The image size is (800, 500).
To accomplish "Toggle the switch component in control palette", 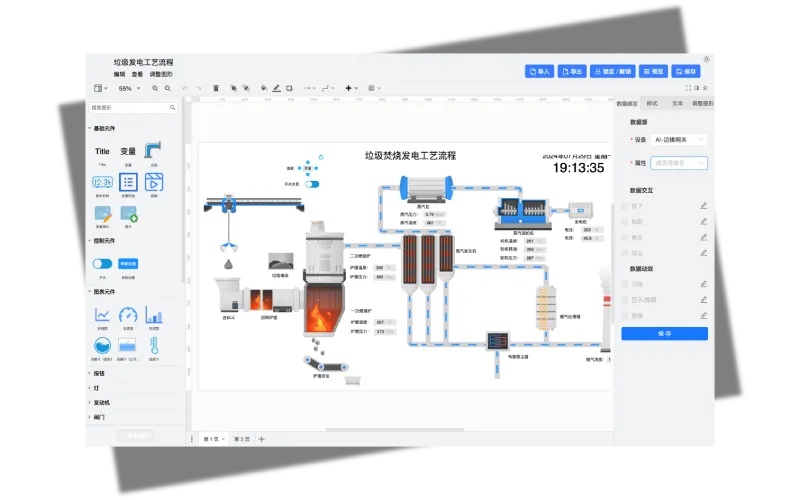I will 102,263.
